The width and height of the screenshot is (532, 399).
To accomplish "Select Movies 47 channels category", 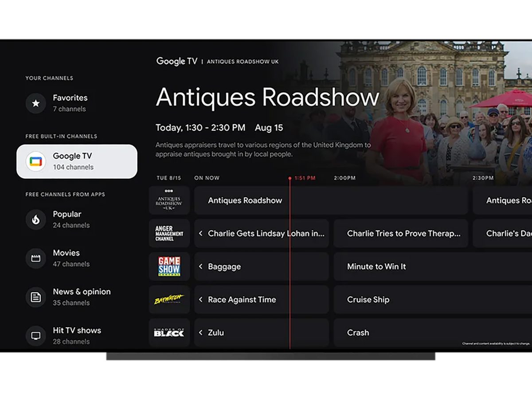I will (x=77, y=258).
